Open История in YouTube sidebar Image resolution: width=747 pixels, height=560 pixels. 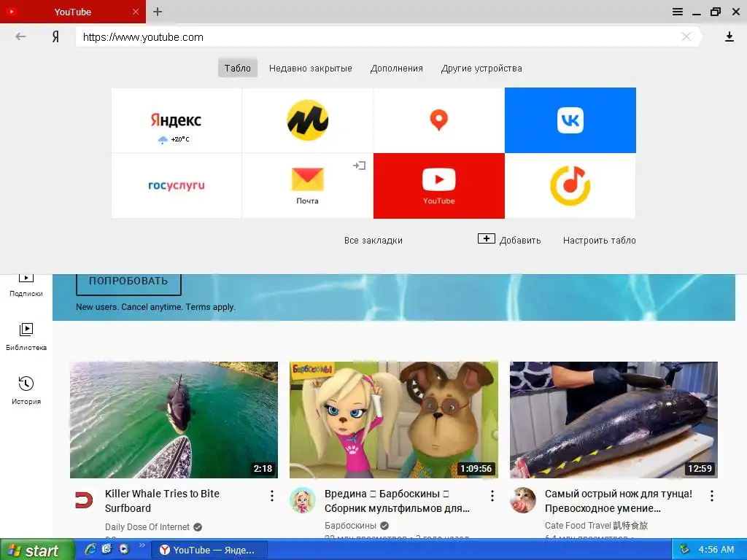tap(26, 391)
